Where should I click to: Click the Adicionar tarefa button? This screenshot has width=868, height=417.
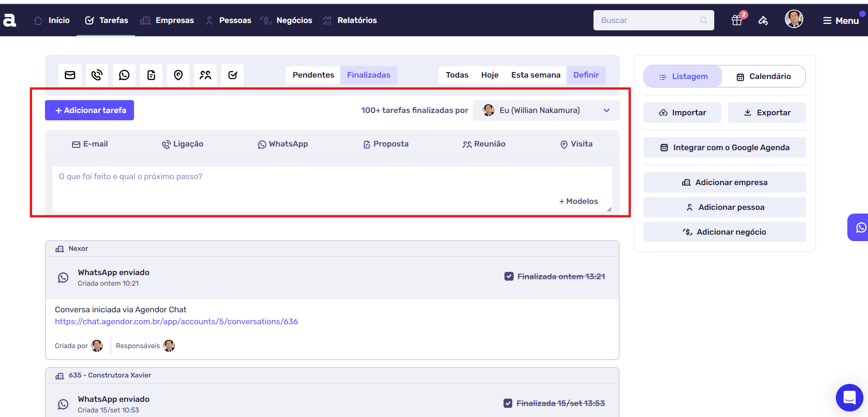click(x=90, y=110)
